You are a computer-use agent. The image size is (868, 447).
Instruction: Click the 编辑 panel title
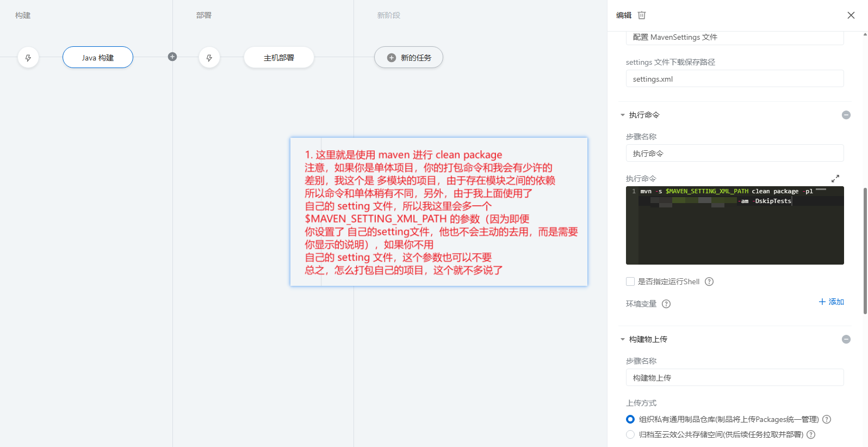[x=624, y=15]
